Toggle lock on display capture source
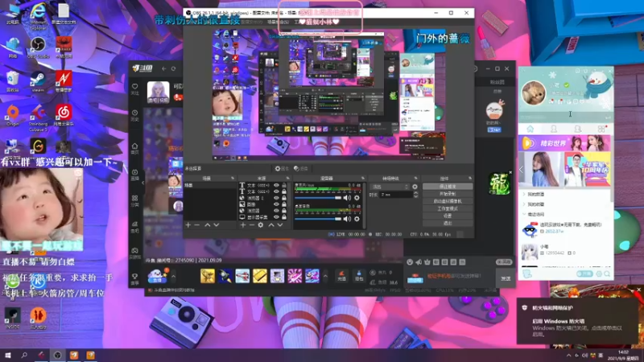This screenshot has width=644, height=362. point(284,216)
